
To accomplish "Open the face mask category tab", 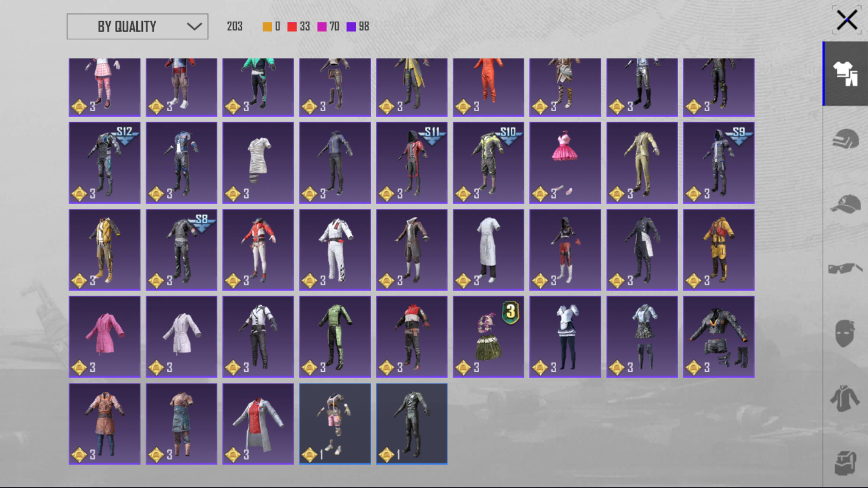I will (x=845, y=333).
